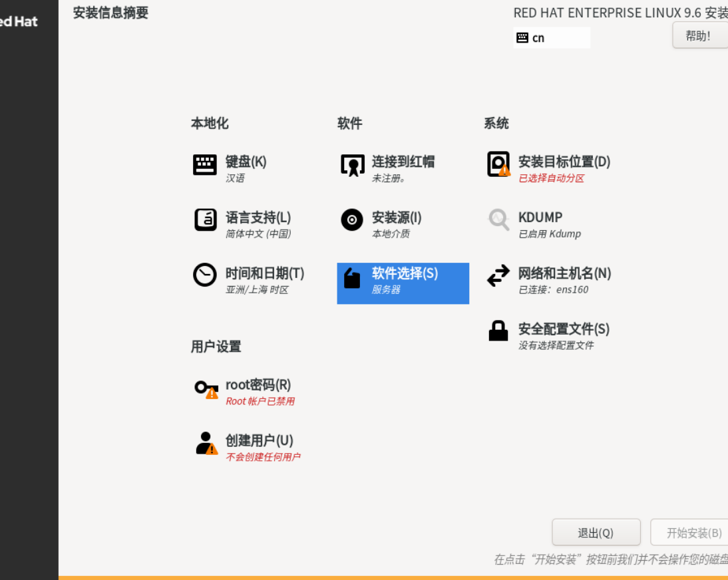Click the 汉语 keyboard status text
The height and width of the screenshot is (580, 728).
(235, 178)
